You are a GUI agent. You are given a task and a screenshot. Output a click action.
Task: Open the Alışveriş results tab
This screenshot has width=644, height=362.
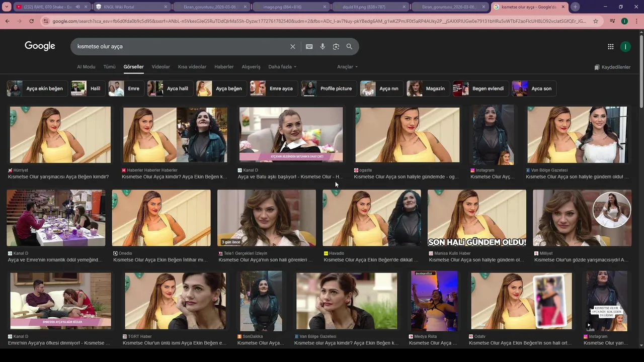click(x=251, y=67)
